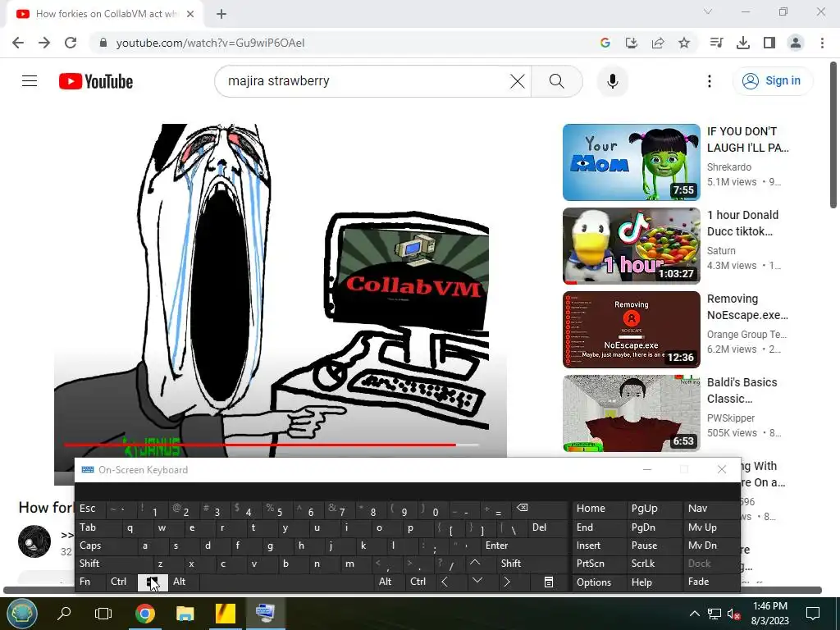Toggle right Alt key on On-Screen Keyboard

389,582
